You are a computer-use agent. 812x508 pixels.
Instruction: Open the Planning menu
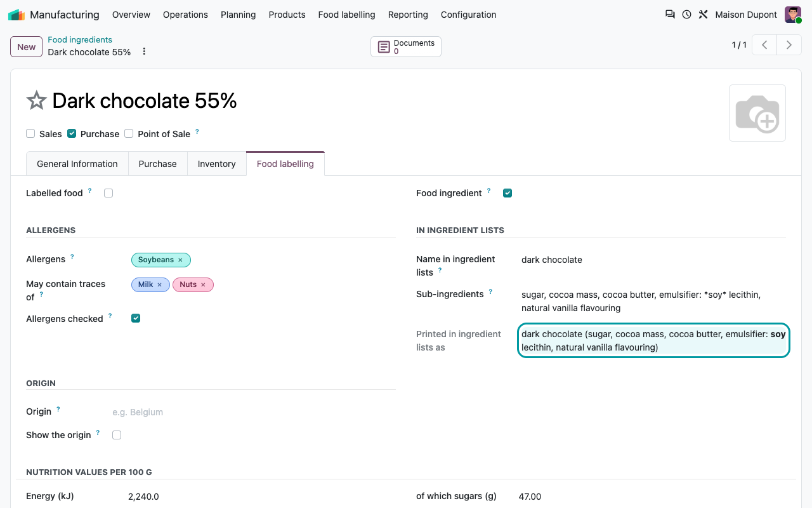pyautogui.click(x=239, y=15)
